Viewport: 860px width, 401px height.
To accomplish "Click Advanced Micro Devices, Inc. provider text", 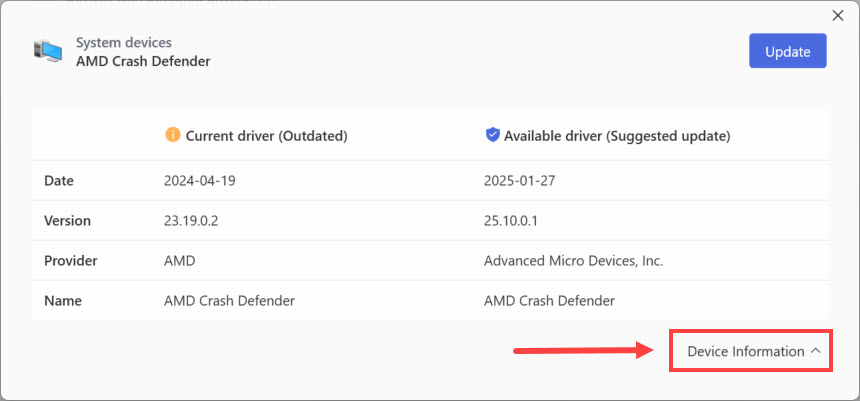I will [x=573, y=261].
